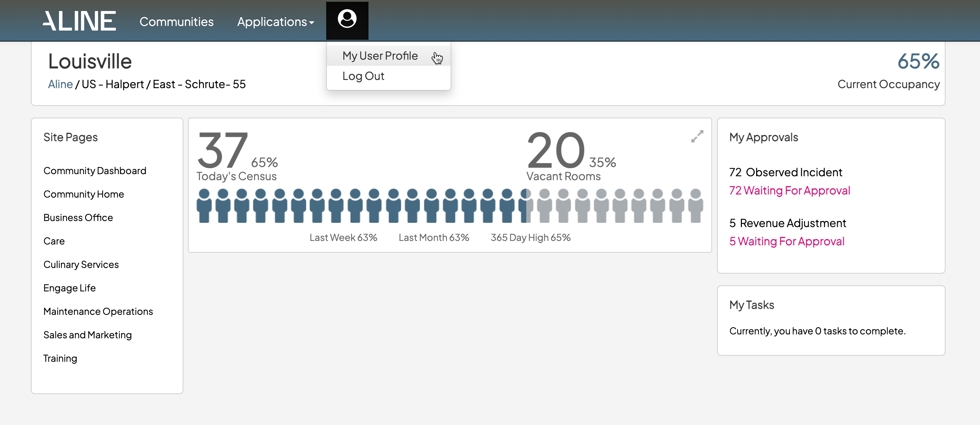This screenshot has height=425, width=980.
Task: Click the half-filled person icon in census bar
Action: pos(526,206)
